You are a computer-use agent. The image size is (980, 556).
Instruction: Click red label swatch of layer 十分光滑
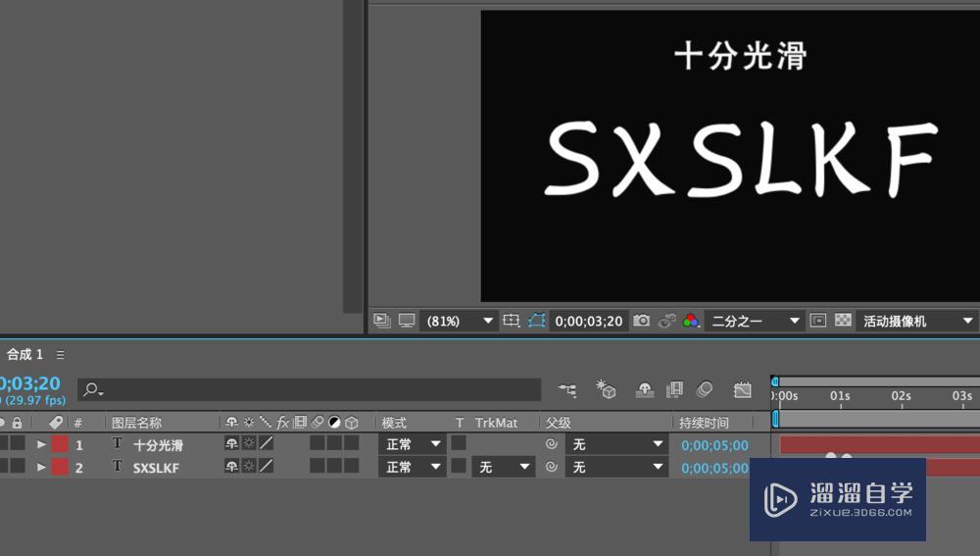pyautogui.click(x=60, y=444)
